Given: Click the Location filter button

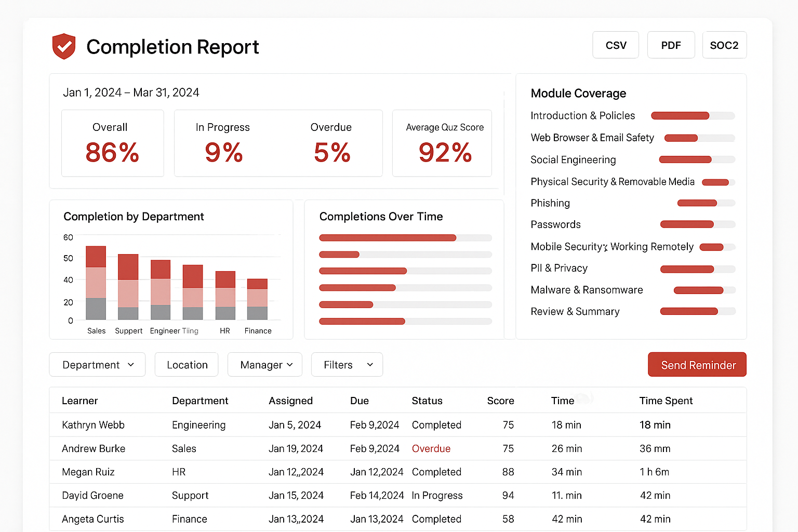Looking at the screenshot, I should 187,365.
